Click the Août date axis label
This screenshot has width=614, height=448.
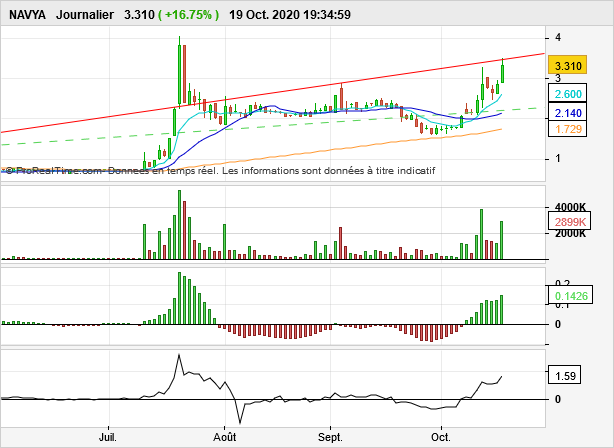(224, 437)
